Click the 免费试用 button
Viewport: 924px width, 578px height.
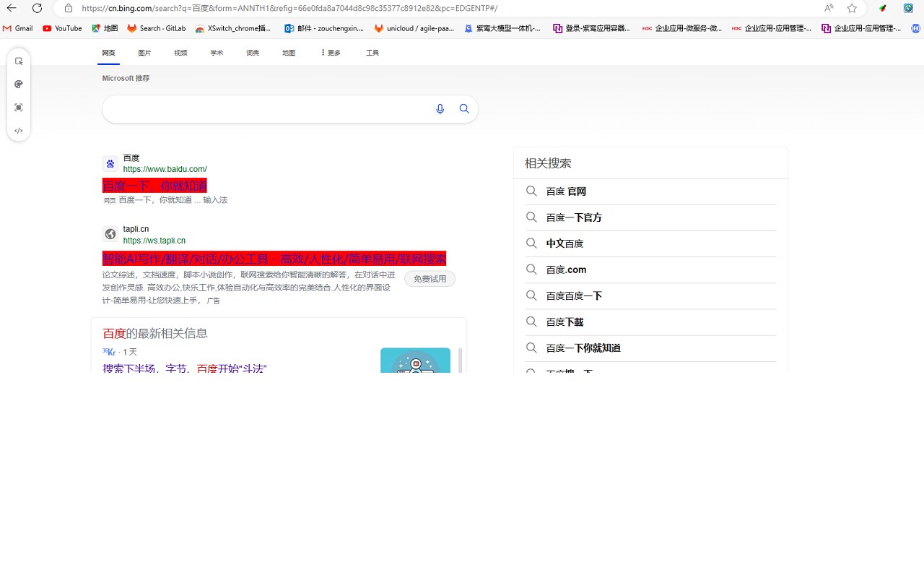pos(430,279)
